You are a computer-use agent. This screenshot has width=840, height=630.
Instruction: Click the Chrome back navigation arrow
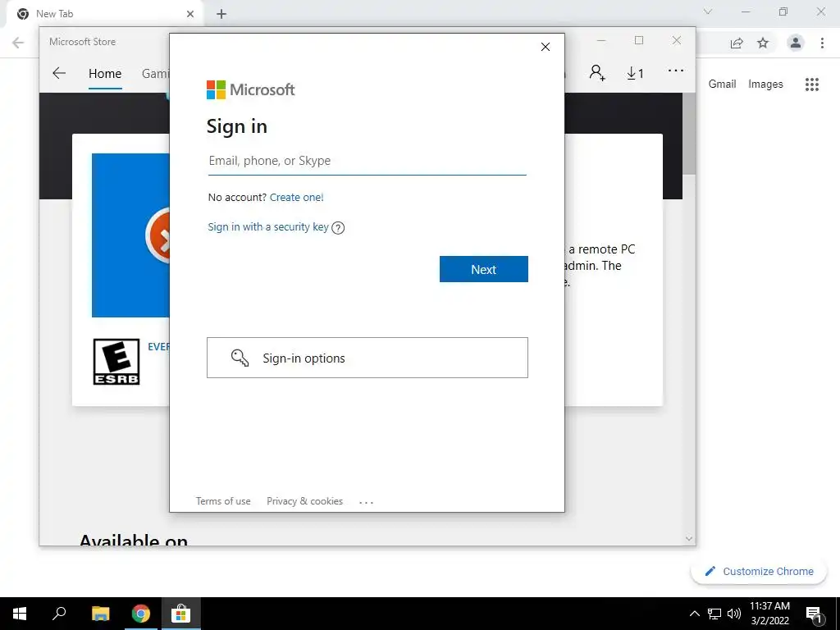[x=18, y=43]
